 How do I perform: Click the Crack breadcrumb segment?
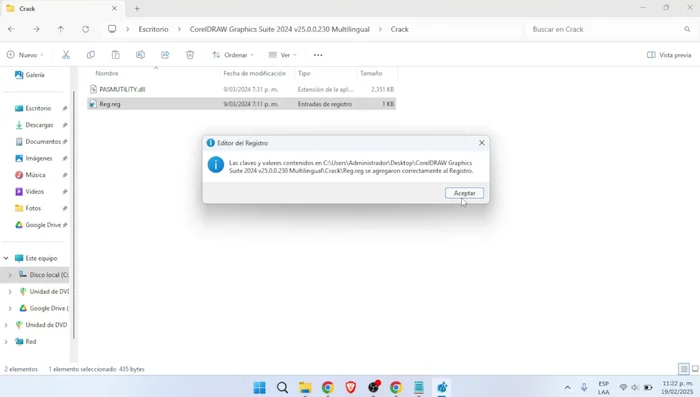400,29
